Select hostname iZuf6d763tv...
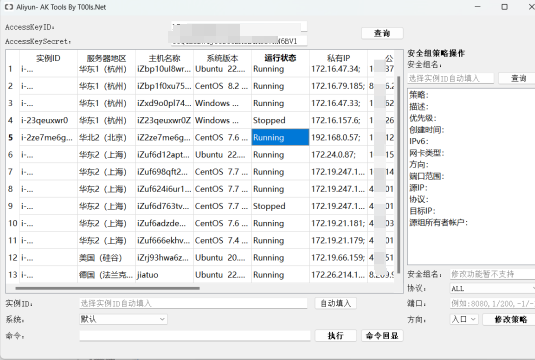 tap(163, 206)
